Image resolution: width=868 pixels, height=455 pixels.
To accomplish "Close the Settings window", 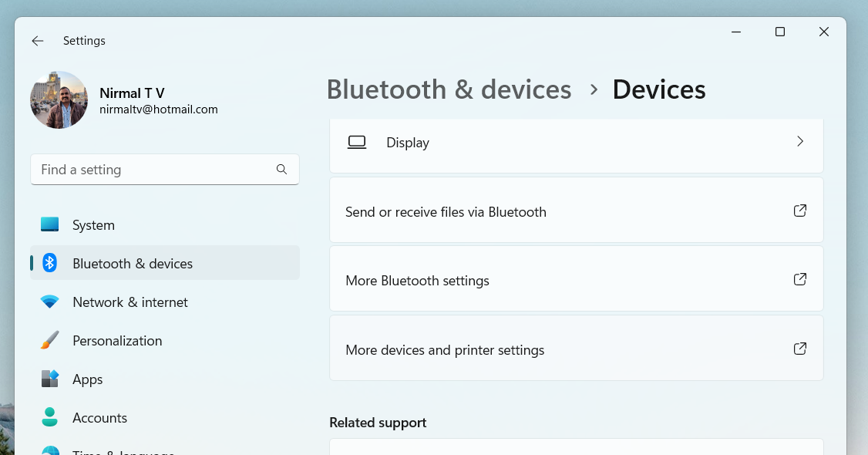I will click(x=824, y=32).
